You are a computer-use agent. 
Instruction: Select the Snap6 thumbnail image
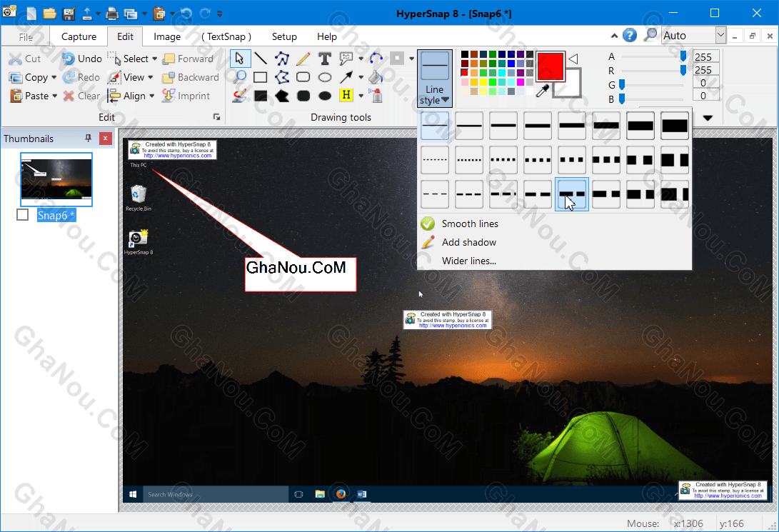56,179
